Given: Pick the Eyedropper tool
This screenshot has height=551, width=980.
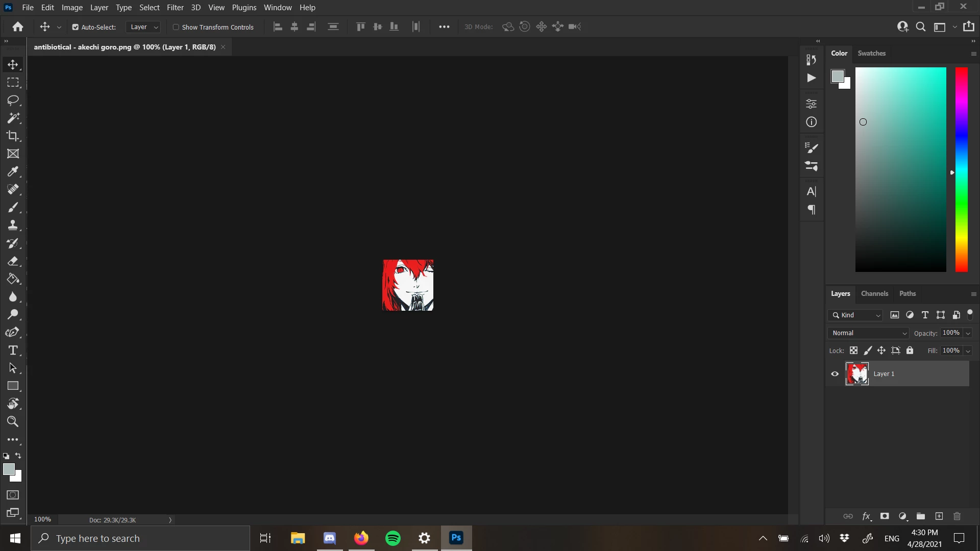Looking at the screenshot, I should tap(13, 171).
